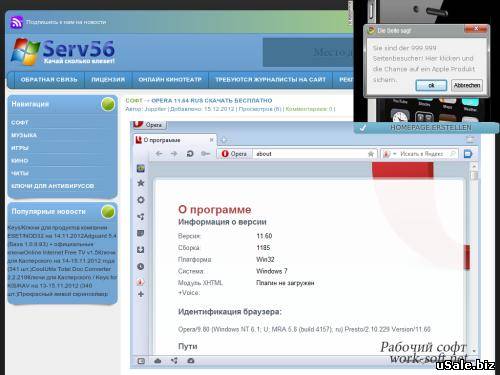The width and height of the screenshot is (500, 375).
Task: Click the plus icon in Opera side panel
Action: click(141, 294)
